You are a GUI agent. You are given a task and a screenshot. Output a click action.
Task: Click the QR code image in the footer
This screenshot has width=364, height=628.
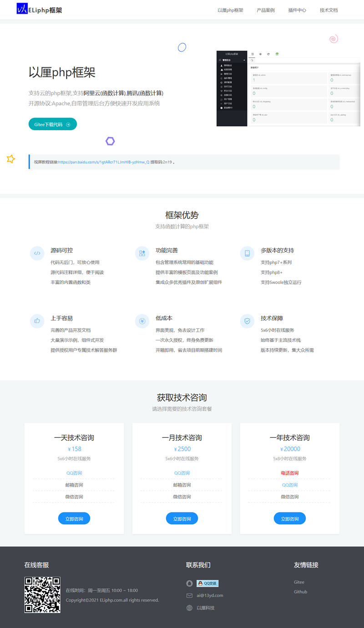point(42,595)
